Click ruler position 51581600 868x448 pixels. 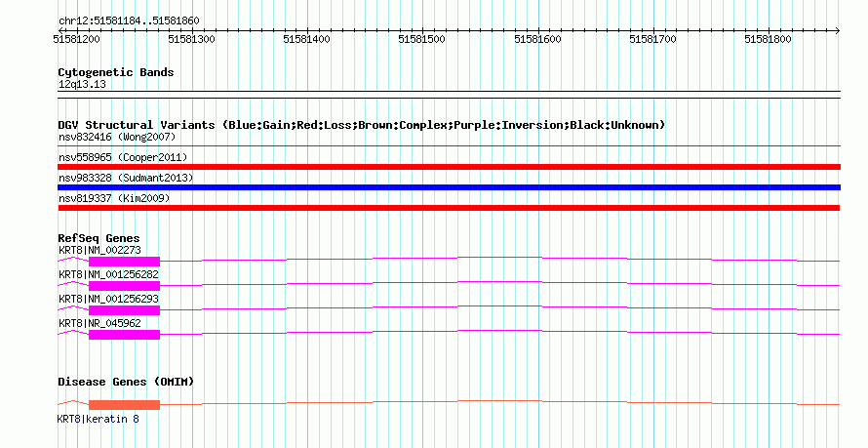537,39
